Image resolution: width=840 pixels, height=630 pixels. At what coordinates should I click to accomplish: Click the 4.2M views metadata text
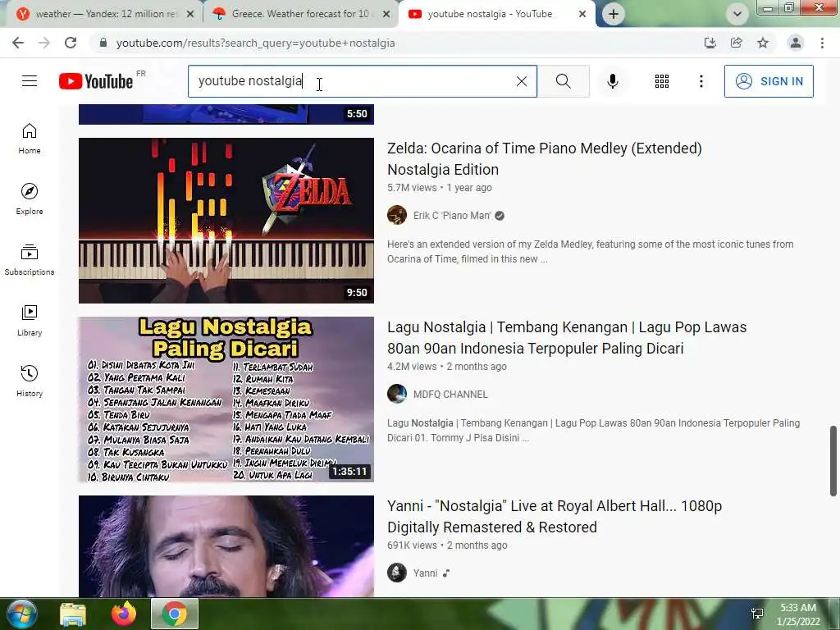pos(412,367)
